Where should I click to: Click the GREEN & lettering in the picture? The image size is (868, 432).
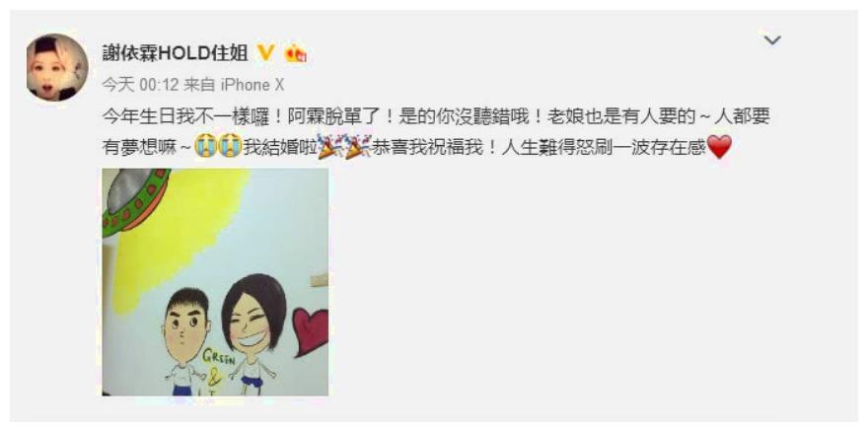point(215,368)
